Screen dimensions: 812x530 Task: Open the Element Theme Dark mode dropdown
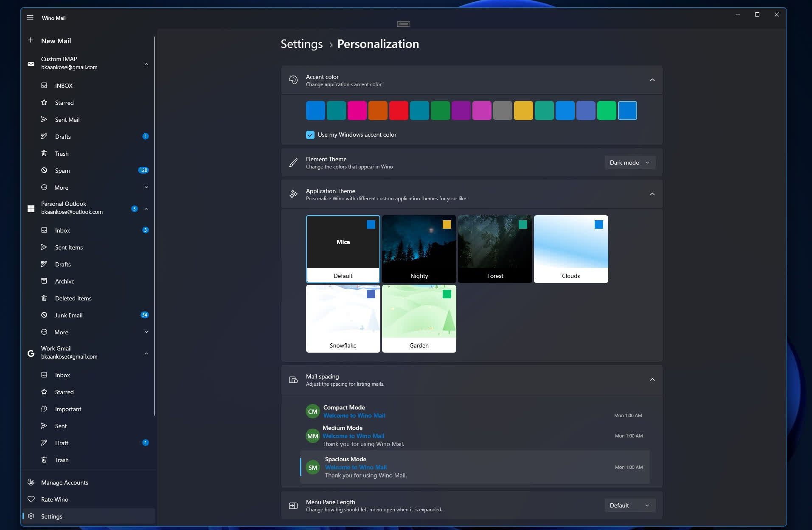pos(629,163)
